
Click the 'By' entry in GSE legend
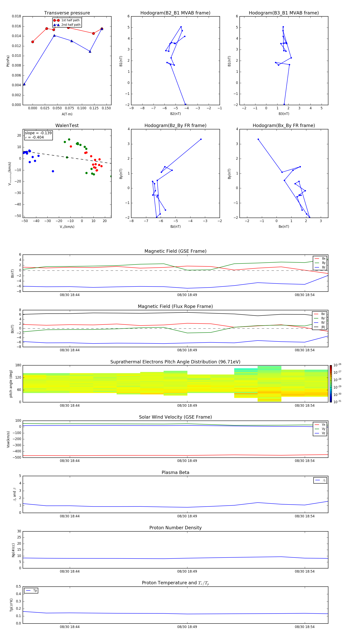320,263
